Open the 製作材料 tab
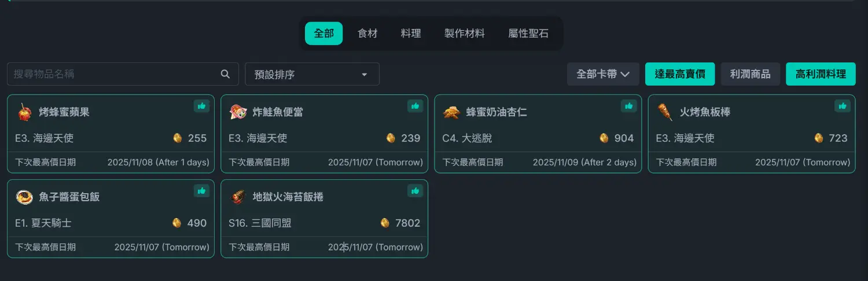 465,34
